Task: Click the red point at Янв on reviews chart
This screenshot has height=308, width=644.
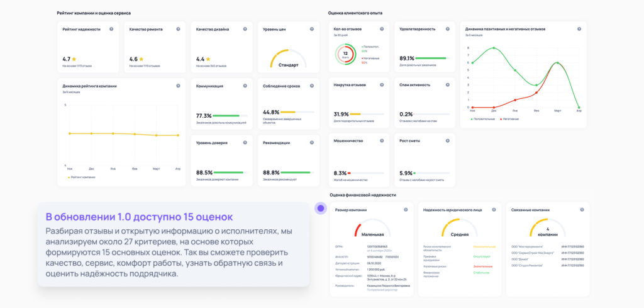Action: [515, 100]
